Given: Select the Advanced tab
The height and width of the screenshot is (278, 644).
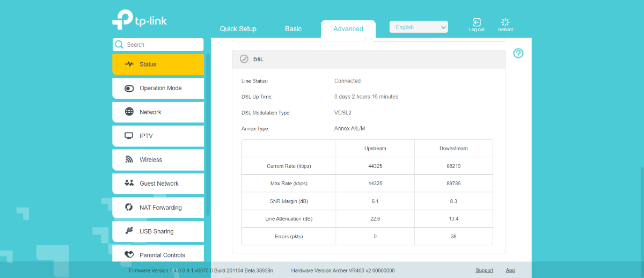Looking at the screenshot, I should (x=348, y=29).
